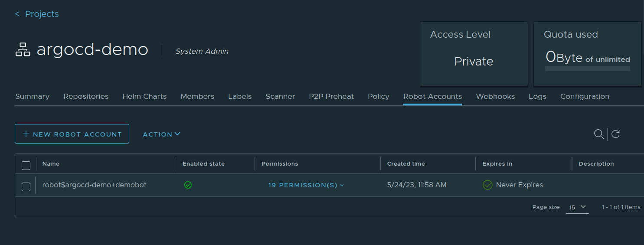Sort by Created time column header

(406, 163)
